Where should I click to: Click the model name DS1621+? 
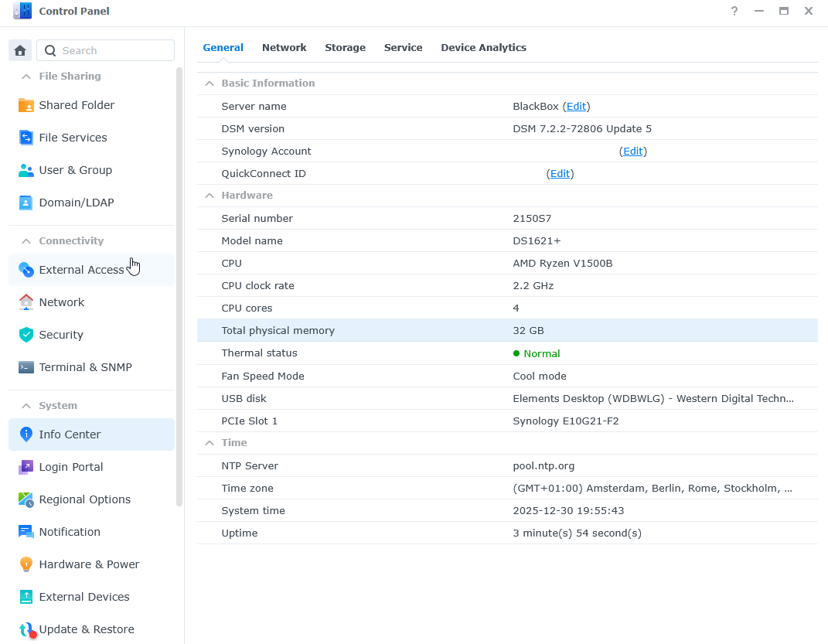click(537, 240)
